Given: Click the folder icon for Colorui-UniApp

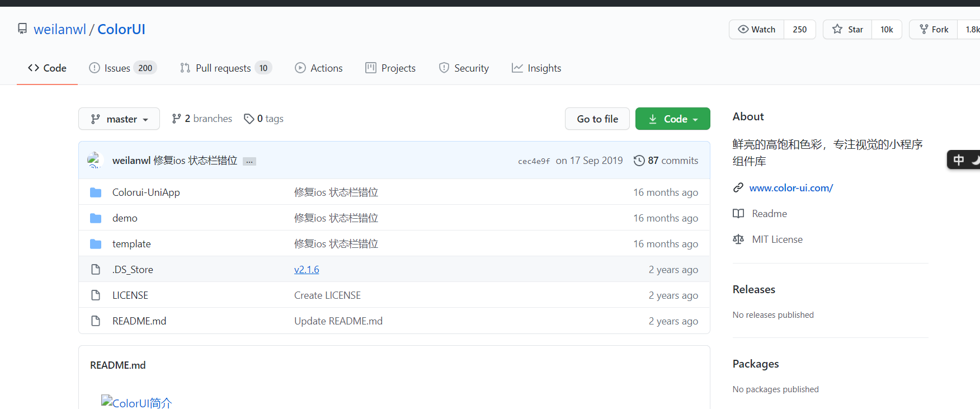Looking at the screenshot, I should [96, 192].
